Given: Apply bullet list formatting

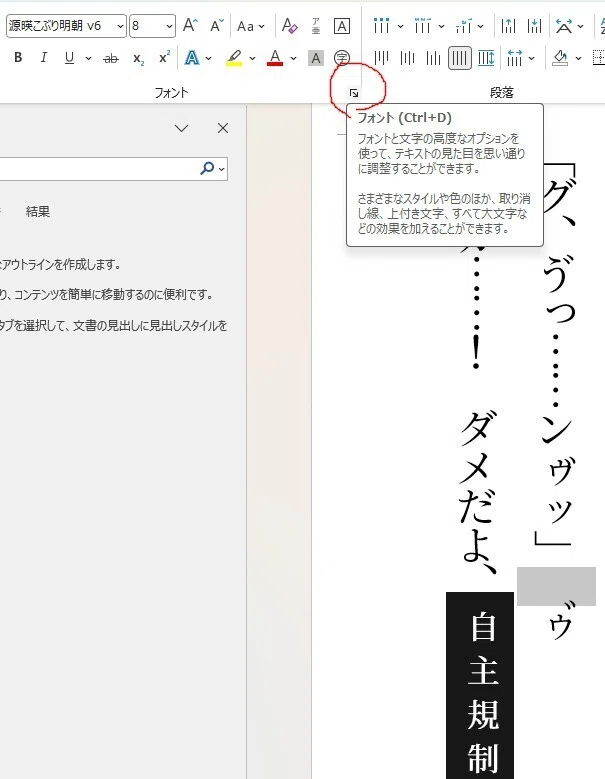Looking at the screenshot, I should pos(381,26).
